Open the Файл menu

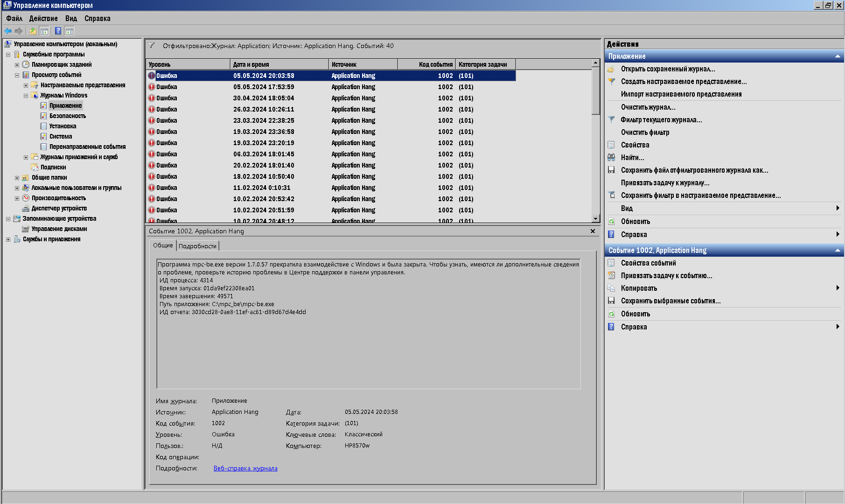coord(14,18)
